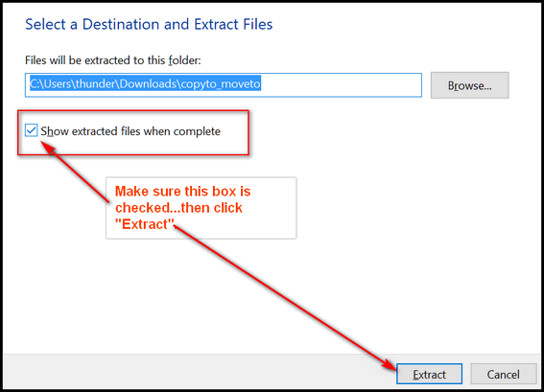The image size is (544, 392).
Task: Click the 'C:\Users' start of the path
Action: point(51,84)
